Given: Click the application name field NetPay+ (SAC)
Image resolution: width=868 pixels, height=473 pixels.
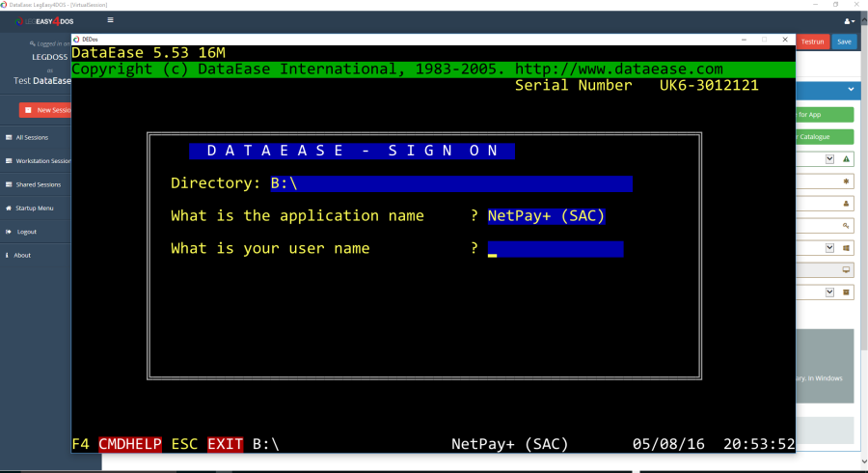Looking at the screenshot, I should click(547, 216).
